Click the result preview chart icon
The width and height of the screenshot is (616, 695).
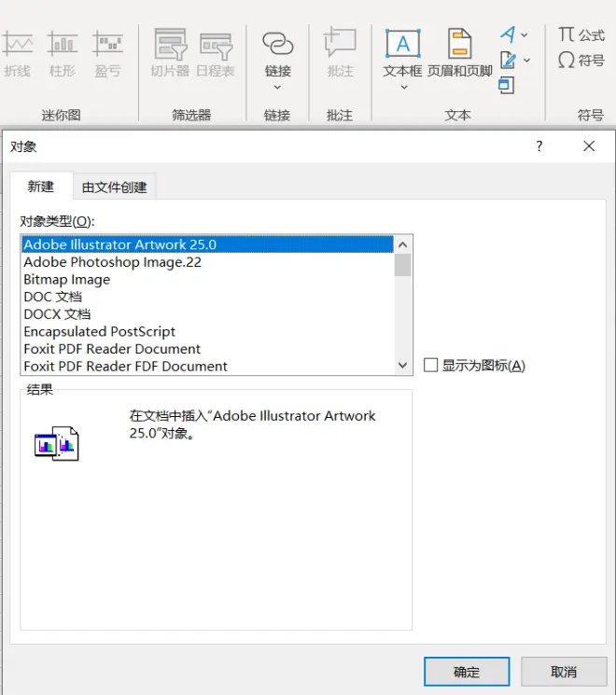57,444
